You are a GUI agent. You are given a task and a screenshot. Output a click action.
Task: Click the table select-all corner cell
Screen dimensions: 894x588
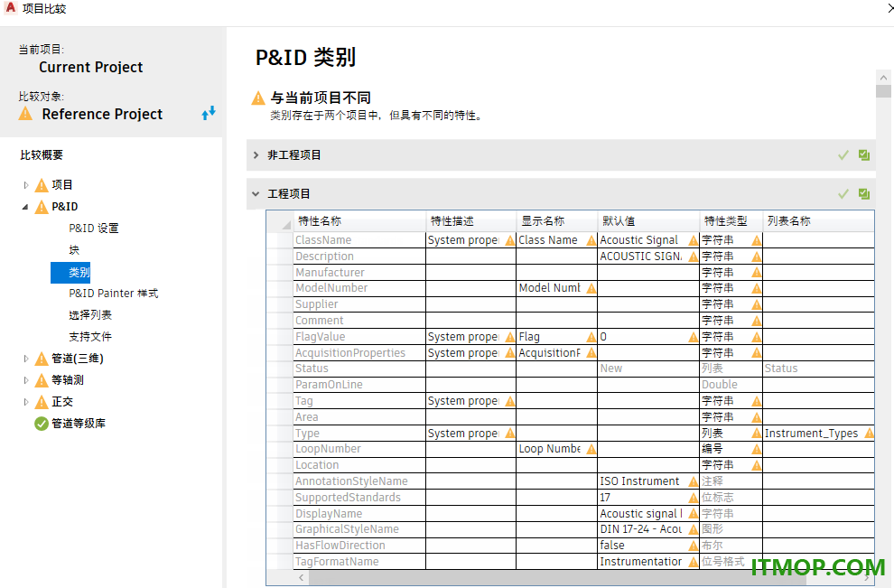point(280,221)
